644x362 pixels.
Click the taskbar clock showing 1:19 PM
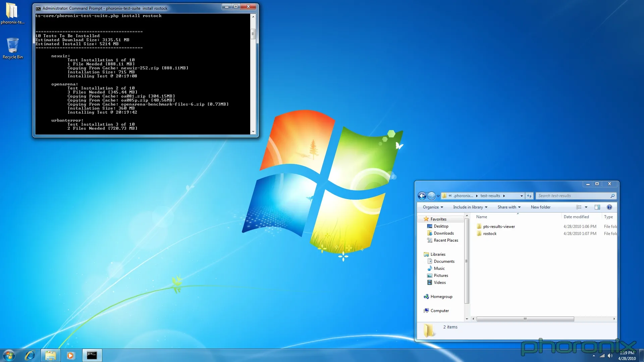(627, 356)
